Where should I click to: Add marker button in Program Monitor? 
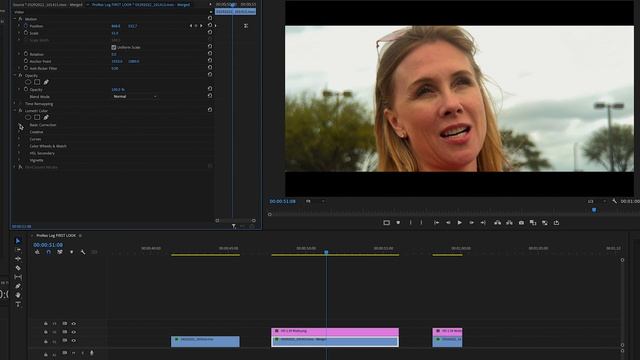click(x=398, y=223)
